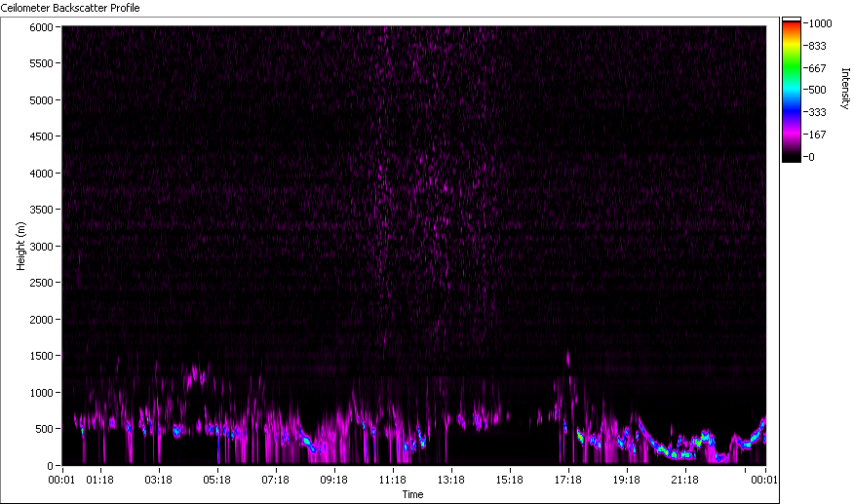Click the intensity color scale bar
Viewport: 854px width, 504px height.
792,90
